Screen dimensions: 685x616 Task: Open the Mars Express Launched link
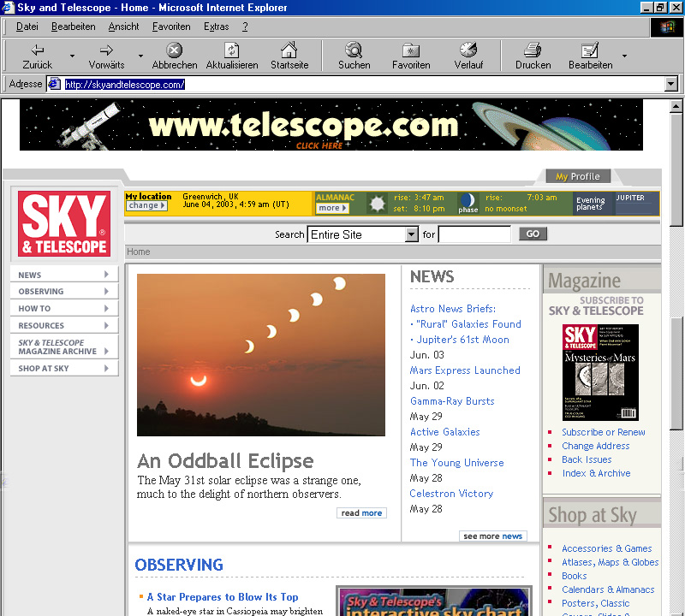tap(465, 370)
